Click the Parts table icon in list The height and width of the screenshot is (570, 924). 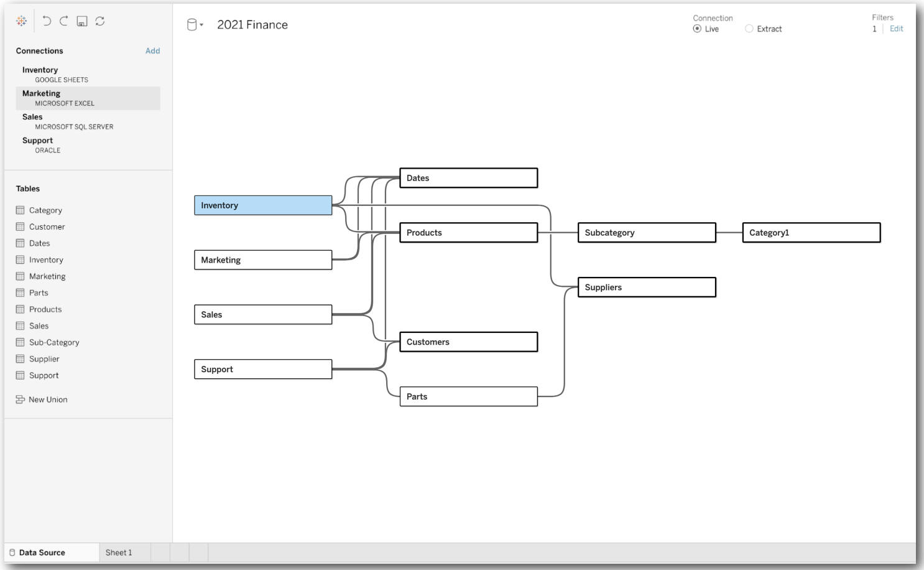pos(20,292)
